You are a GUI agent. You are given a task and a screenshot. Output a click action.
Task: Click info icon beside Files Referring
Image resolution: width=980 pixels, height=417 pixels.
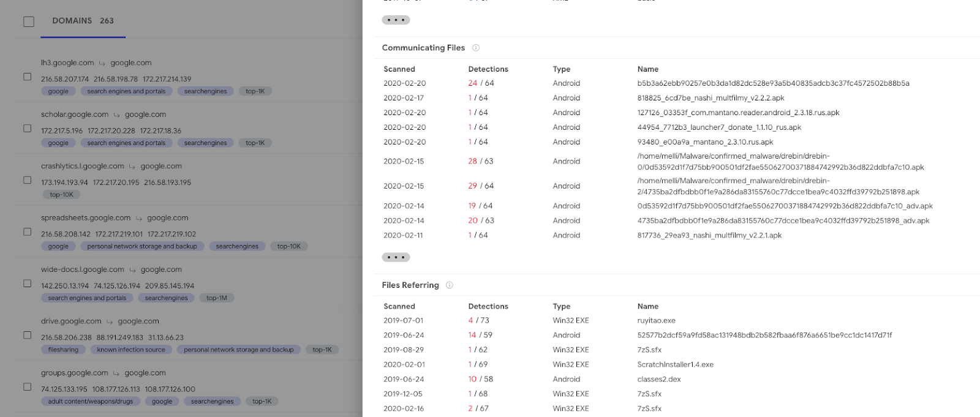coord(450,285)
